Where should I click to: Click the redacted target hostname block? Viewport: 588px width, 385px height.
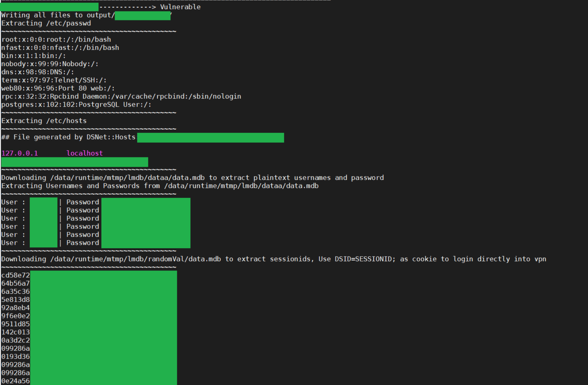tap(49, 6)
